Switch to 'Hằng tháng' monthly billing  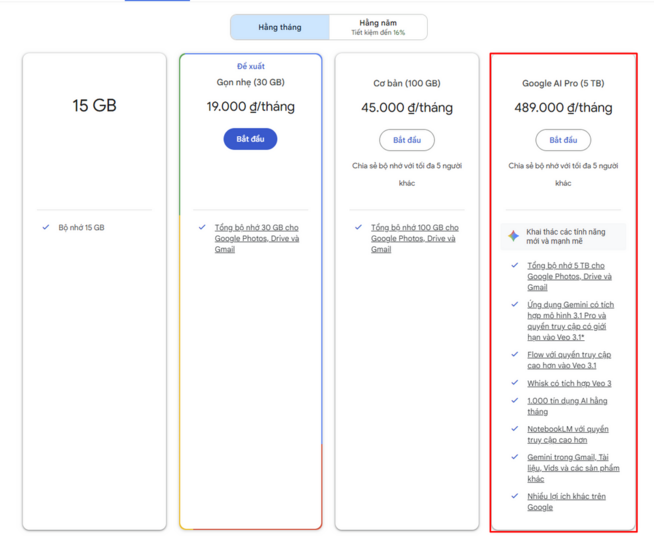click(280, 27)
